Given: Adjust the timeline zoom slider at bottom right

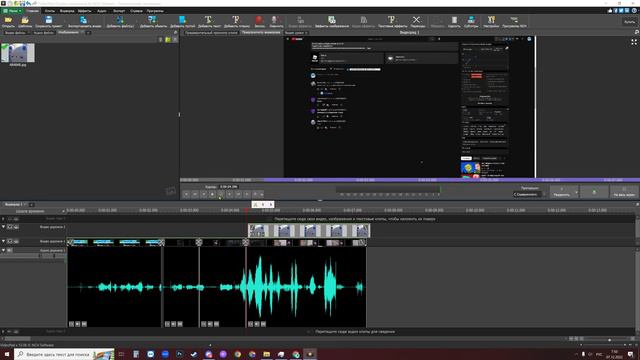Looking at the screenshot, I should (609, 340).
